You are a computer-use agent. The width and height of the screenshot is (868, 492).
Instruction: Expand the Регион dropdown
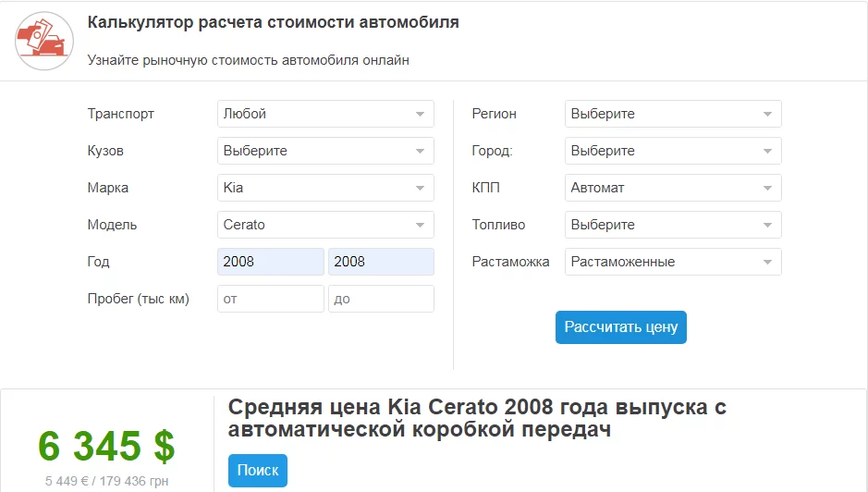[x=673, y=114]
